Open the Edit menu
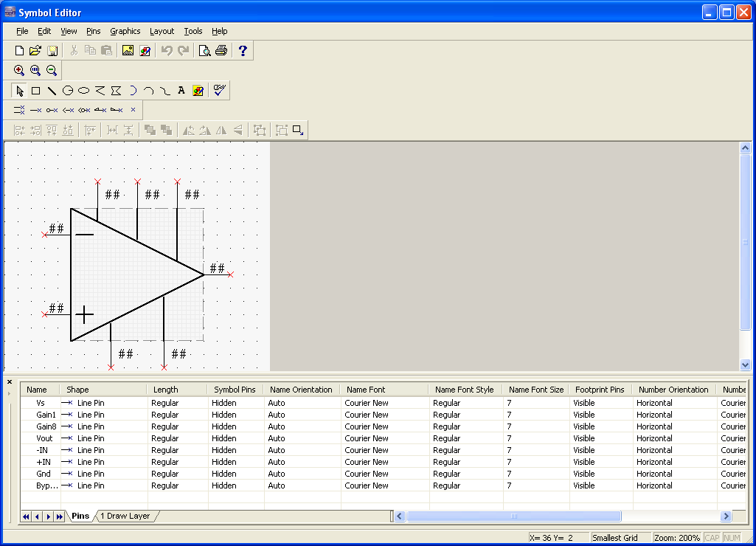 click(44, 31)
